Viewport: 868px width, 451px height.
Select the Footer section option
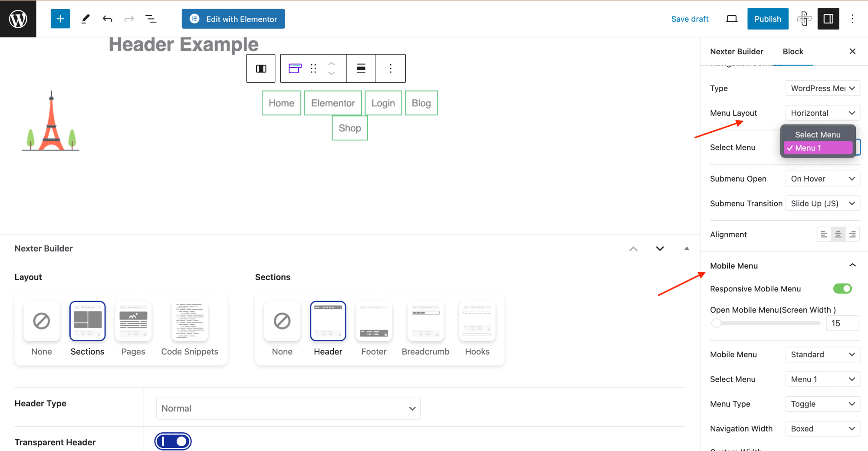[374, 328]
